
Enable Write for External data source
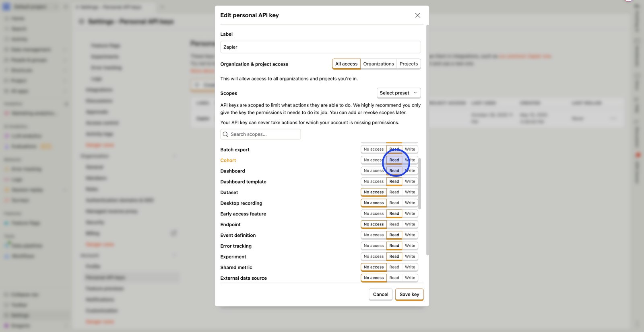pyautogui.click(x=410, y=278)
